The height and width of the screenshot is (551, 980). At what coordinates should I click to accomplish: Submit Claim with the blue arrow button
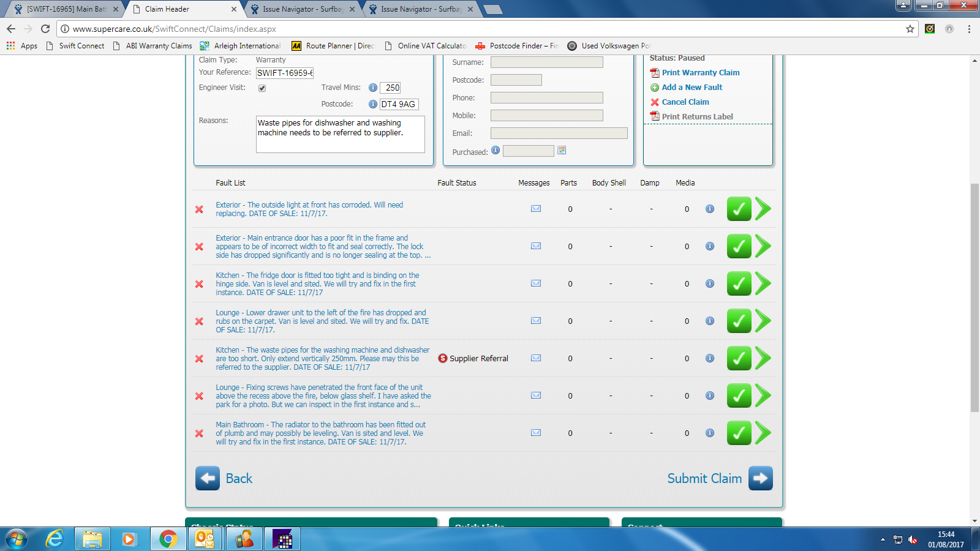[x=760, y=478]
